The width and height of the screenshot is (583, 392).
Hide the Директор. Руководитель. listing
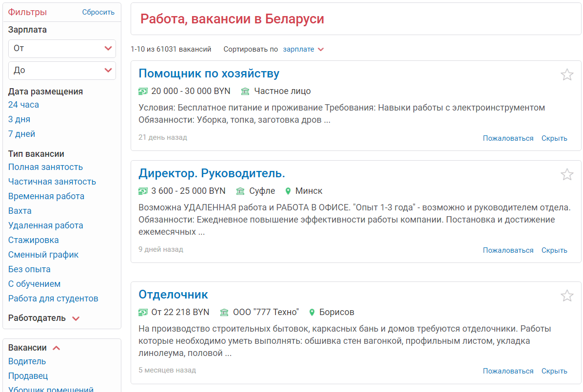pos(554,250)
